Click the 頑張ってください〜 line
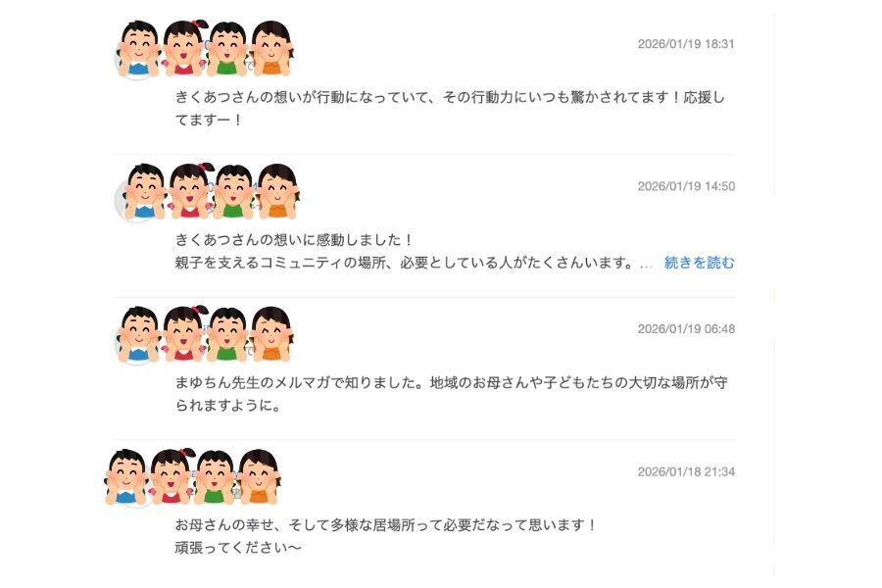882x588 pixels. coord(238,548)
